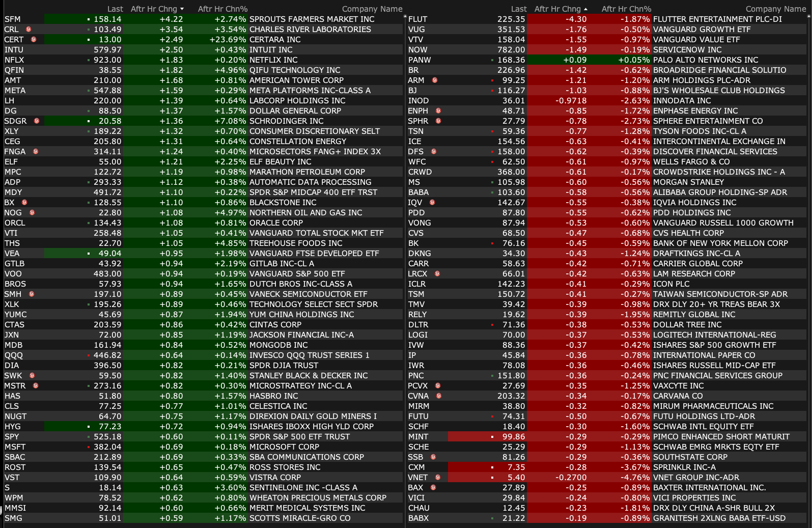Screen dimensions: 812x528
Task: Select the META PLATFORMS INC-CLASS A row
Action: tap(310, 91)
